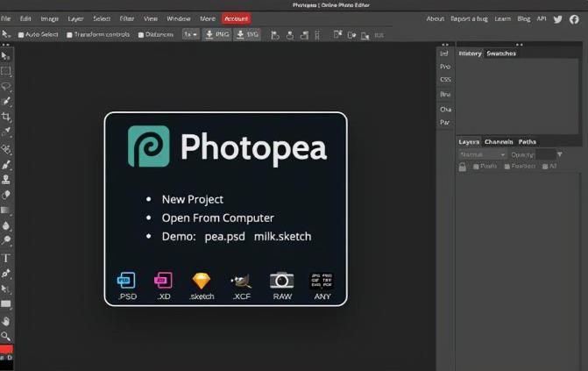
Task: Toggle the All lock checkbox
Action: [x=545, y=167]
